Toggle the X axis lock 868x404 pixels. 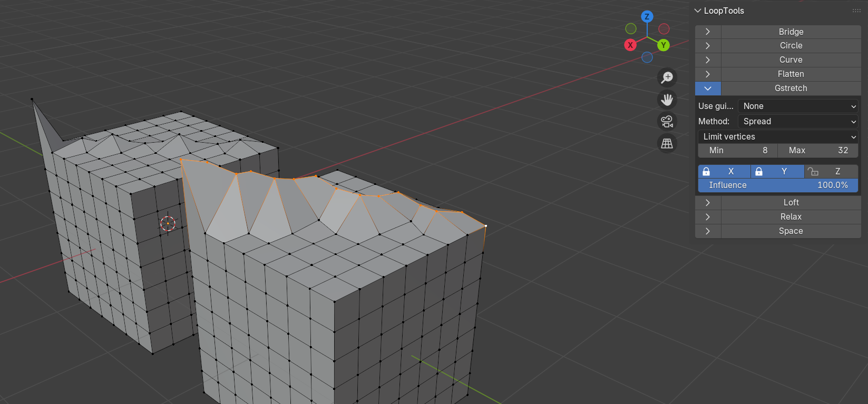(x=724, y=171)
